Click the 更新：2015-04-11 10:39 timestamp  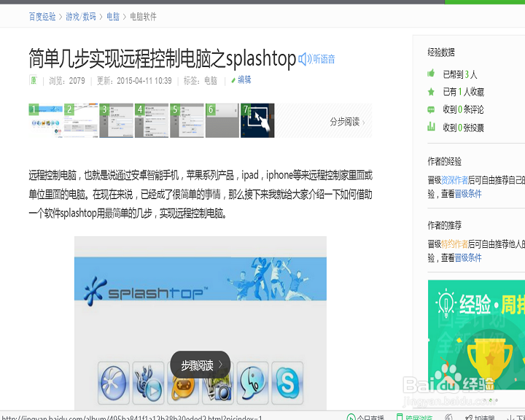(134, 81)
